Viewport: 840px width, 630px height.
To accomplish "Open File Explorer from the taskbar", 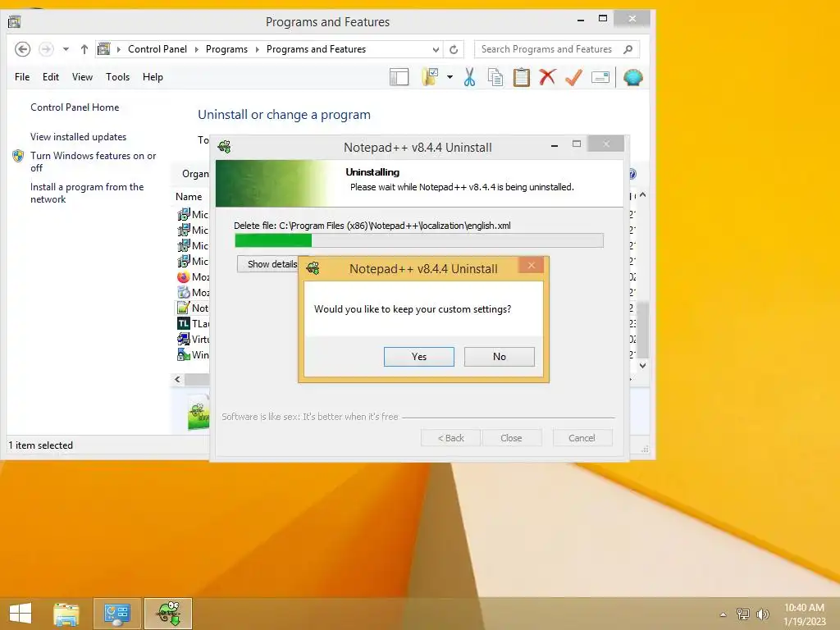I will click(66, 614).
